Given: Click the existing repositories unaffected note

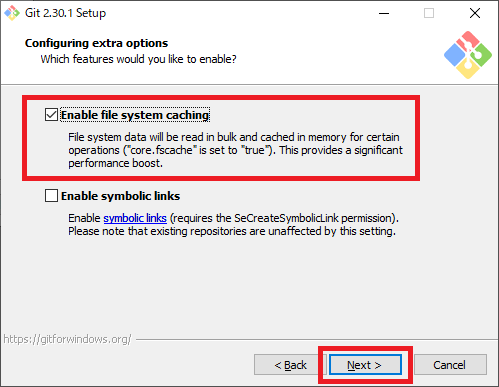Looking at the screenshot, I should [x=232, y=231].
